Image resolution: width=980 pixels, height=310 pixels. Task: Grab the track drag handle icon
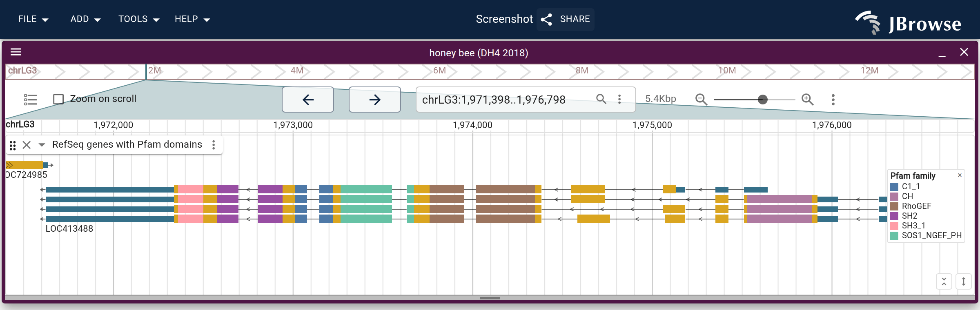[x=13, y=145]
